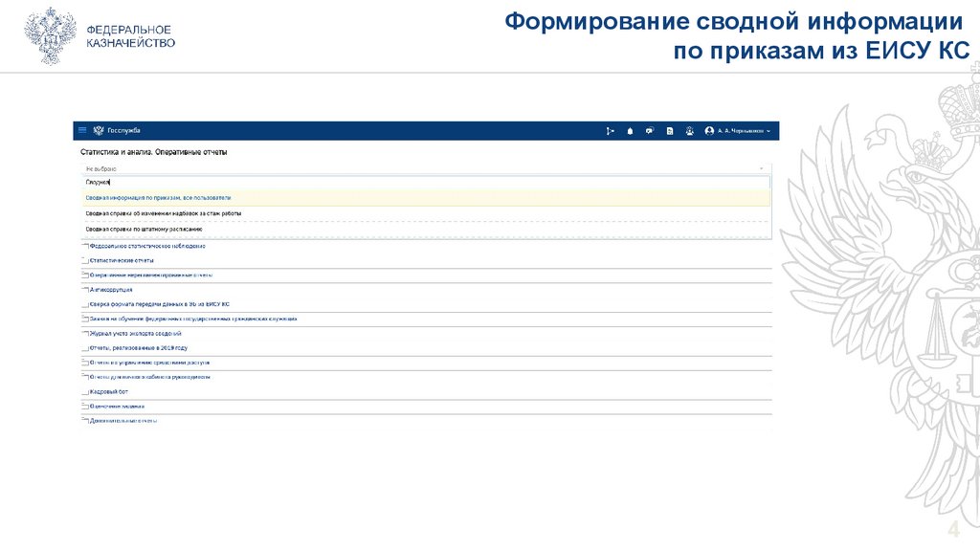Viewport: 980px width, 551px height.
Task: Open 'Заявки на обучение федеральных государственных гражданских служащих'
Action: point(193,319)
